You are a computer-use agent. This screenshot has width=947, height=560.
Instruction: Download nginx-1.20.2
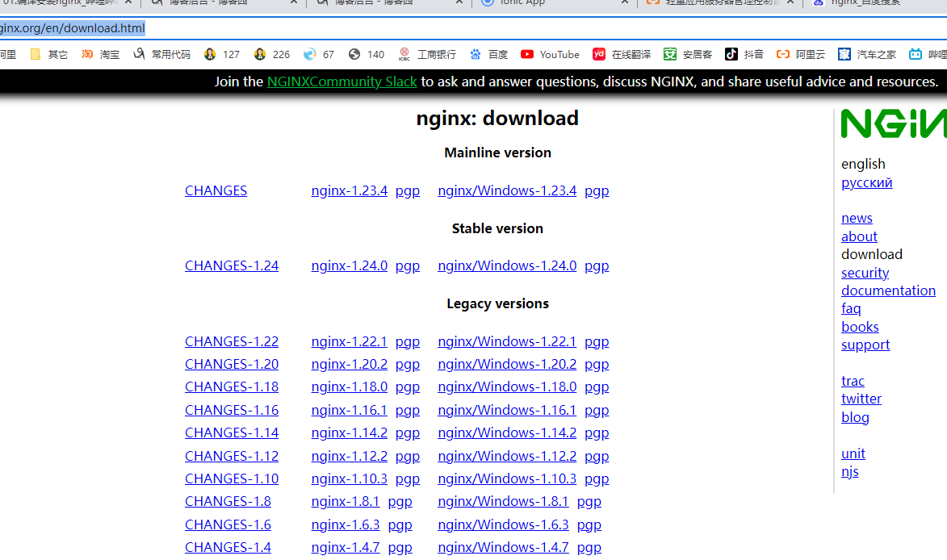click(x=349, y=365)
